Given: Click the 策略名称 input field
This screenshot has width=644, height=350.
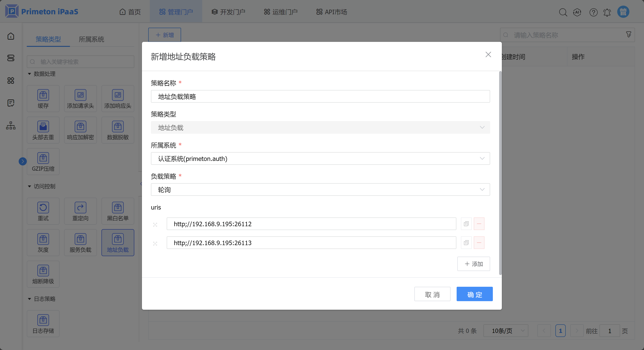Looking at the screenshot, I should click(320, 96).
